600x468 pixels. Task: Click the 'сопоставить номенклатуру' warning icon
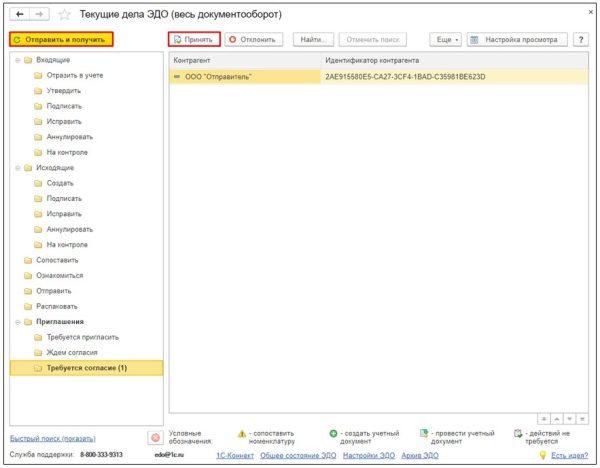(241, 434)
